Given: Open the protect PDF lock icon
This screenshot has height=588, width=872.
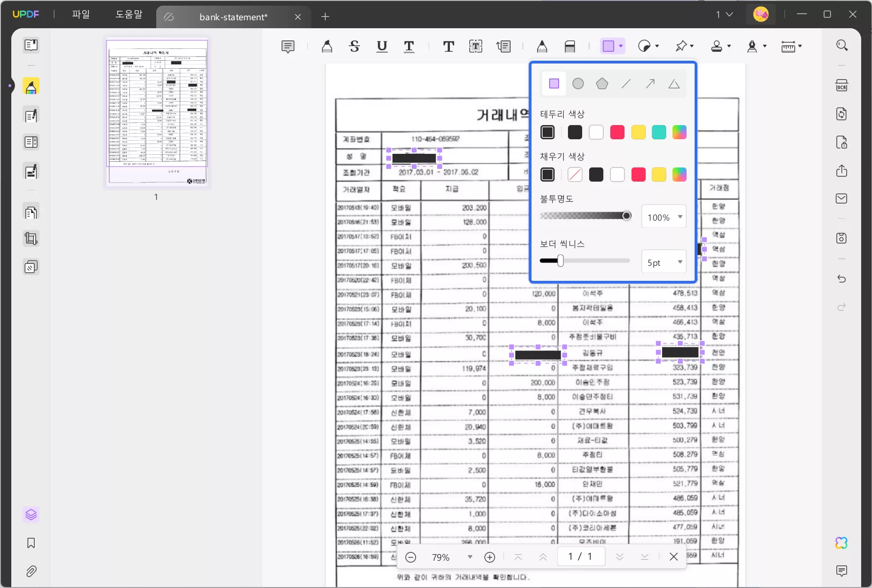Looking at the screenshot, I should (x=842, y=142).
